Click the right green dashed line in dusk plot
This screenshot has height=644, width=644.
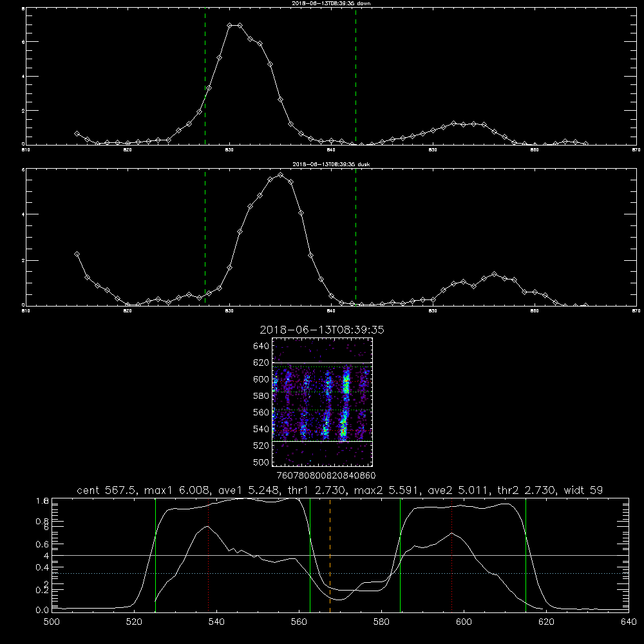[355, 238]
